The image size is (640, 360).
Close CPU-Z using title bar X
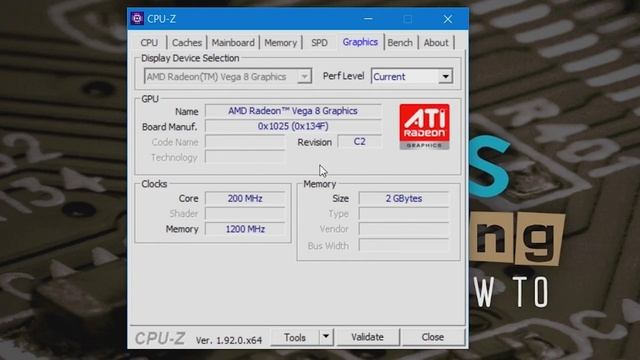point(448,19)
